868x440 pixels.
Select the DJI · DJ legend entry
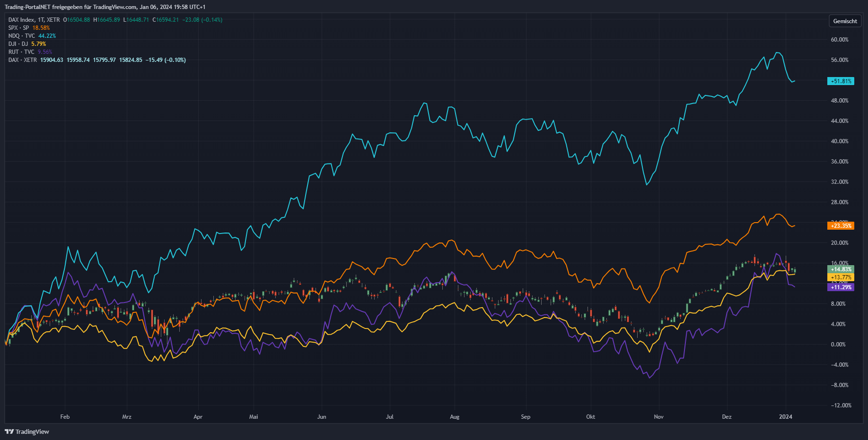[18, 44]
